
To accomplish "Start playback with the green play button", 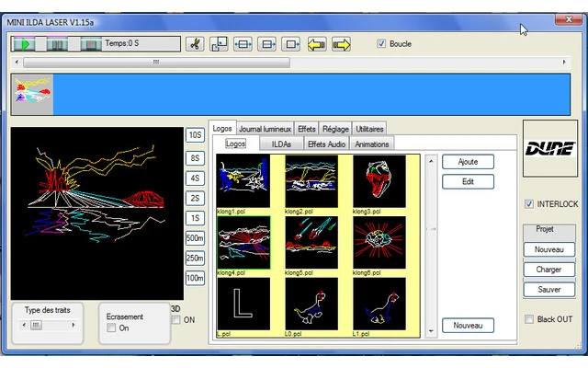I will (24, 44).
